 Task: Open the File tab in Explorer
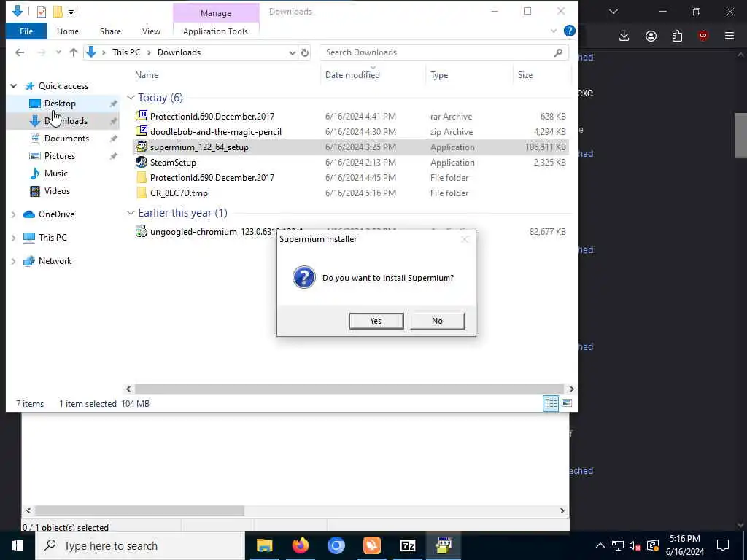(x=26, y=31)
